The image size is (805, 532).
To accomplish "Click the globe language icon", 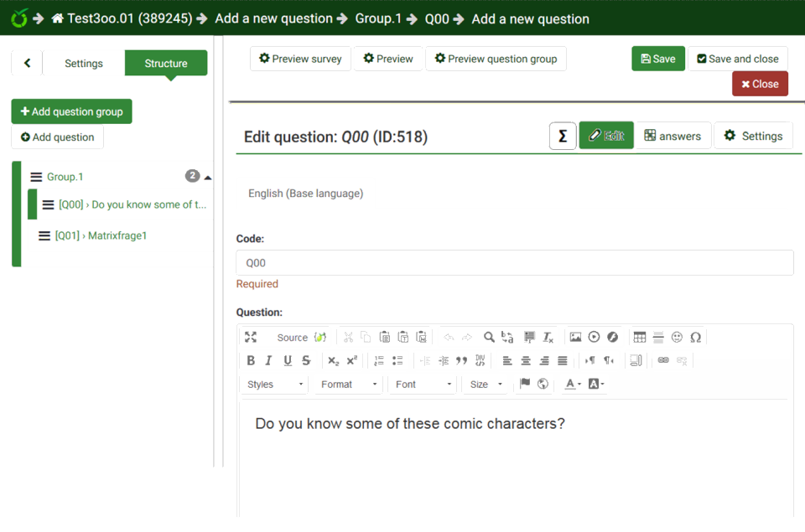I will tap(543, 384).
